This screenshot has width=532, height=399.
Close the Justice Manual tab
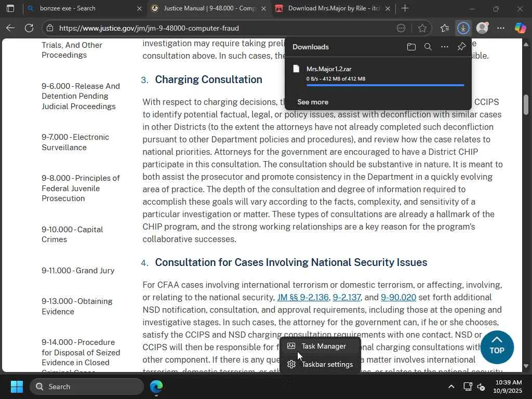[x=263, y=8]
